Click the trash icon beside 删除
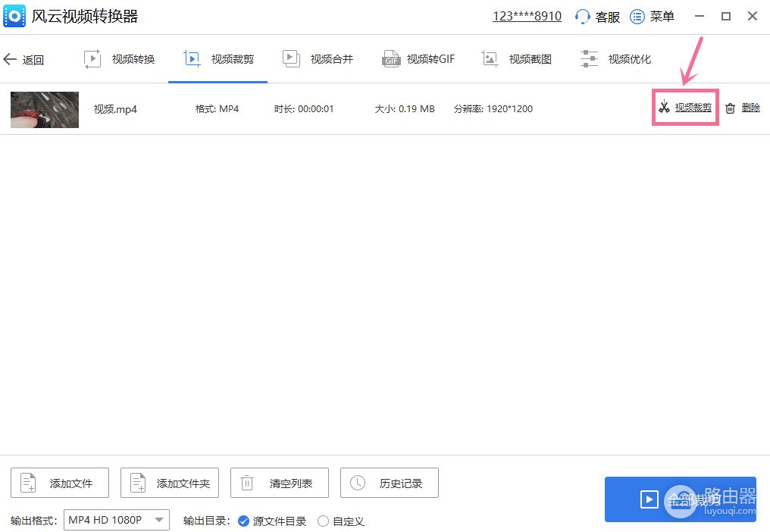This screenshot has width=770, height=532. 730,108
